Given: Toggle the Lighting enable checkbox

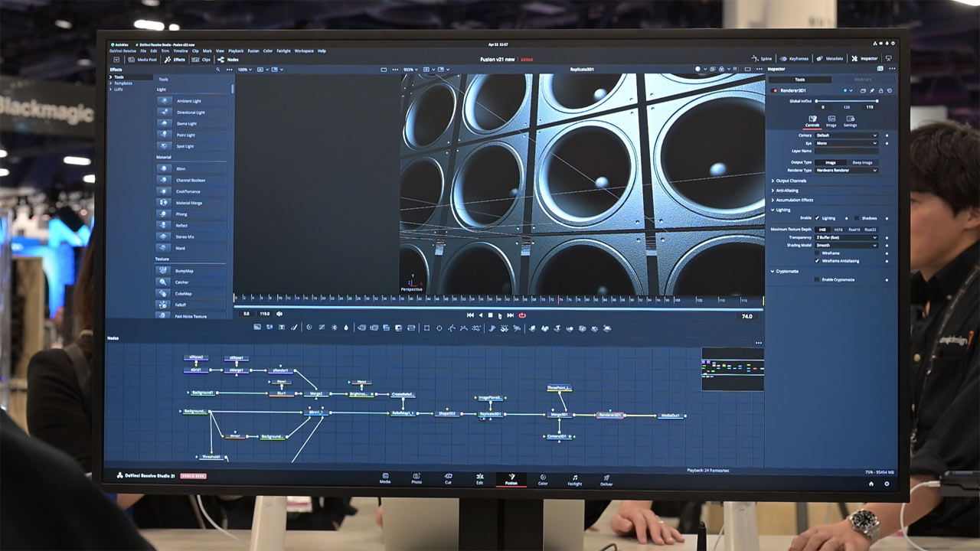Looking at the screenshot, I should (817, 218).
